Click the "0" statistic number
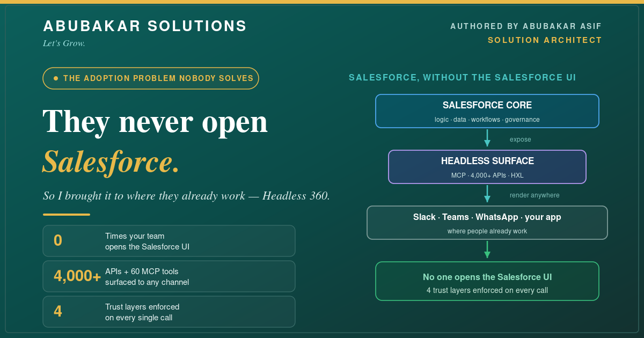 click(58, 240)
